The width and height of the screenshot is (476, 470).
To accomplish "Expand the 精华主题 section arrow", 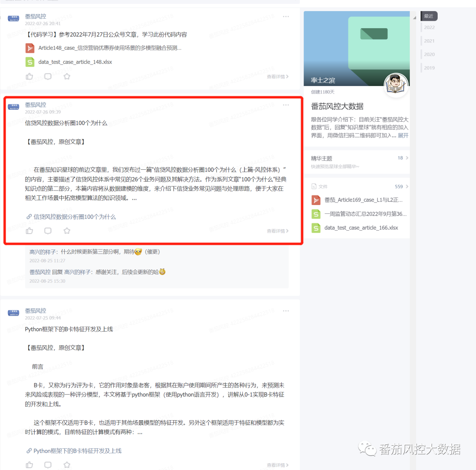I will (407, 158).
